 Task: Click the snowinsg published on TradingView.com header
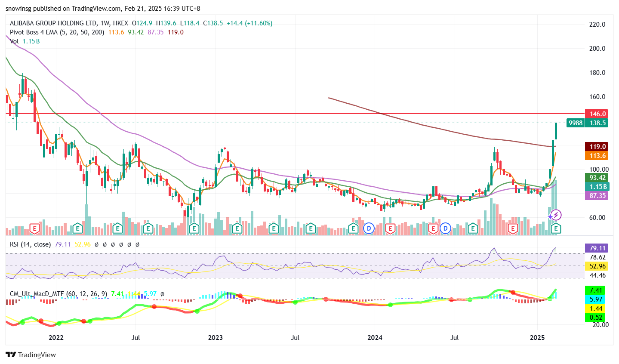tap(103, 9)
